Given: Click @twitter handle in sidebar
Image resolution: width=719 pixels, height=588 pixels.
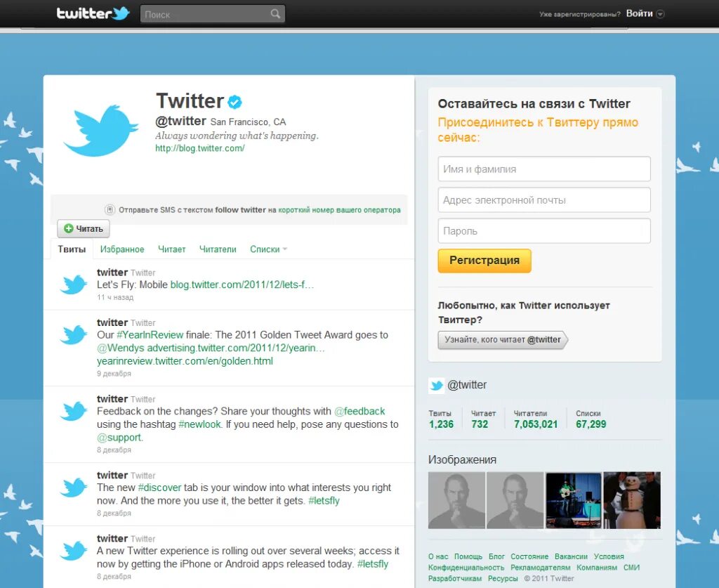Looking at the screenshot, I should coord(467,385).
